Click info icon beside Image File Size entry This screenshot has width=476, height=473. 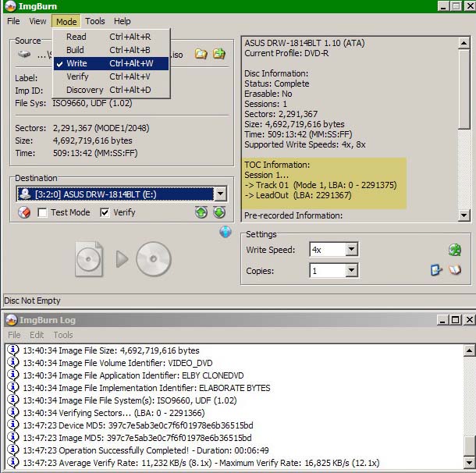click(12, 350)
